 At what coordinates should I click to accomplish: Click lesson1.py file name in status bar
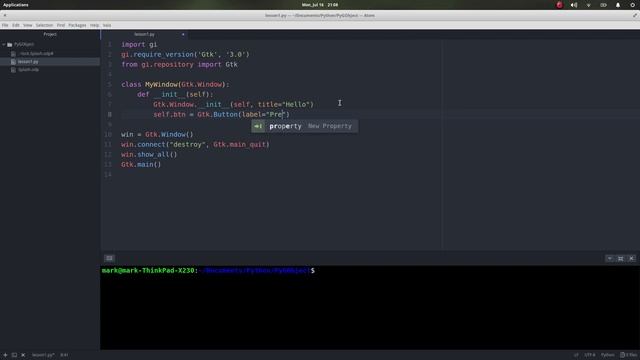click(43, 355)
